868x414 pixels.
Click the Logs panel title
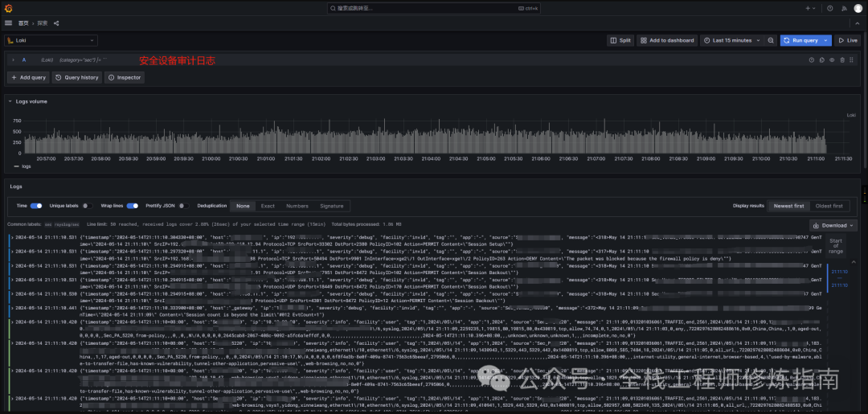tap(16, 187)
